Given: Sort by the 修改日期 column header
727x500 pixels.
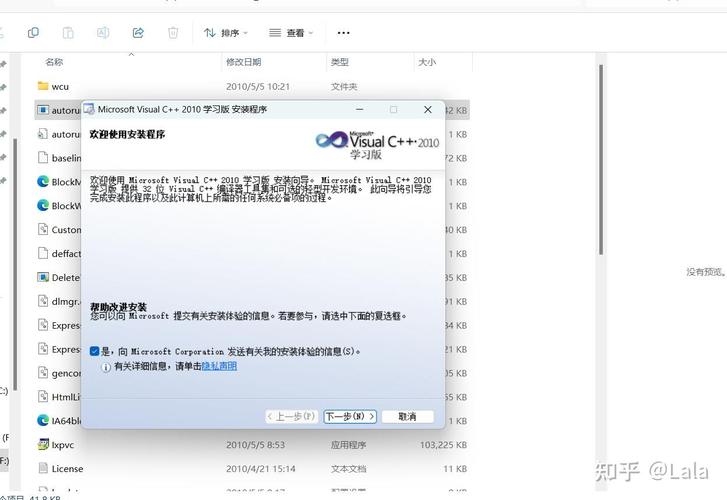Looking at the screenshot, I should pos(243,62).
